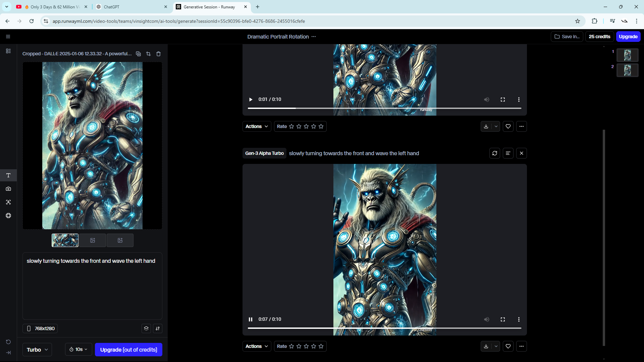Expand Actions menu under second video
The width and height of the screenshot is (644, 362).
click(257, 346)
